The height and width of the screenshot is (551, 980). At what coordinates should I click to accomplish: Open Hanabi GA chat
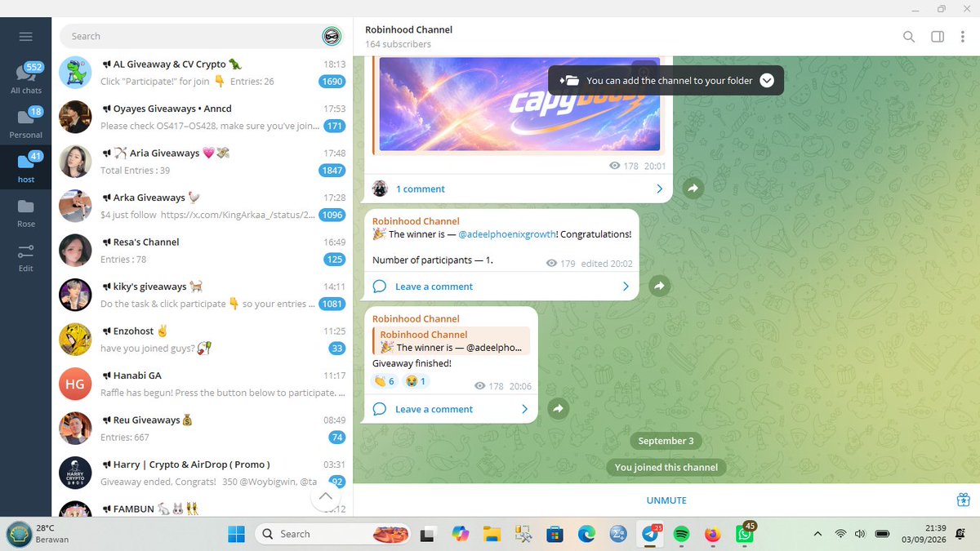click(202, 384)
